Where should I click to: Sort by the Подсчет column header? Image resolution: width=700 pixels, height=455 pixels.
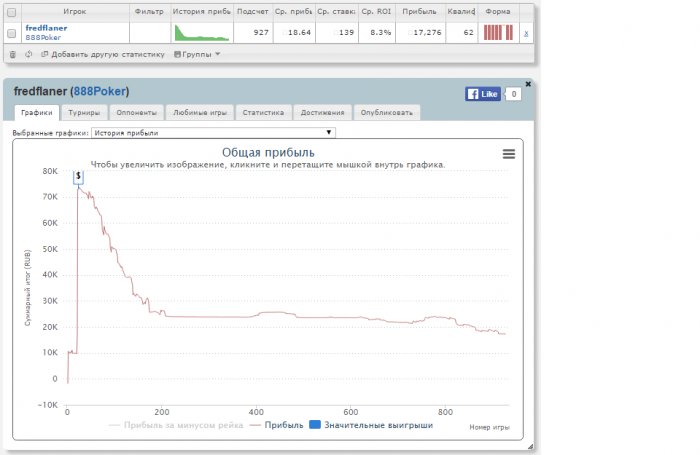253,12
